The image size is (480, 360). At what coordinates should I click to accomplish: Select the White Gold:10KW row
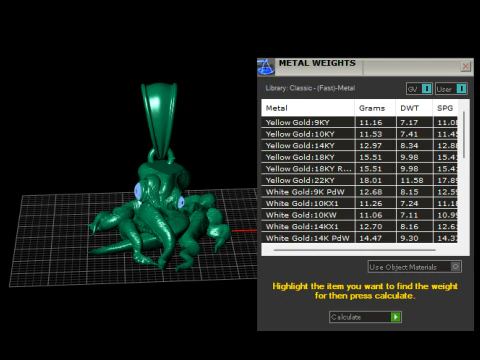pyautogui.click(x=359, y=215)
